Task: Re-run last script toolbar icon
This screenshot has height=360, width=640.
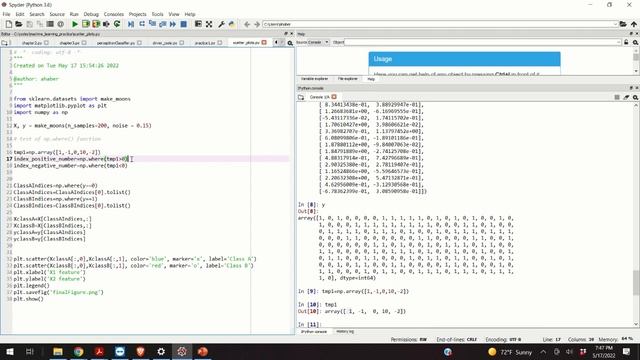Action: coord(117,24)
